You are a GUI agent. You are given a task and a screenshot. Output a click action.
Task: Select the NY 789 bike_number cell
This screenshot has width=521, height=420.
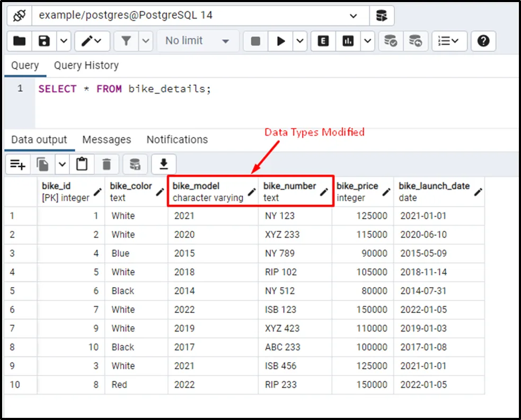pos(280,253)
